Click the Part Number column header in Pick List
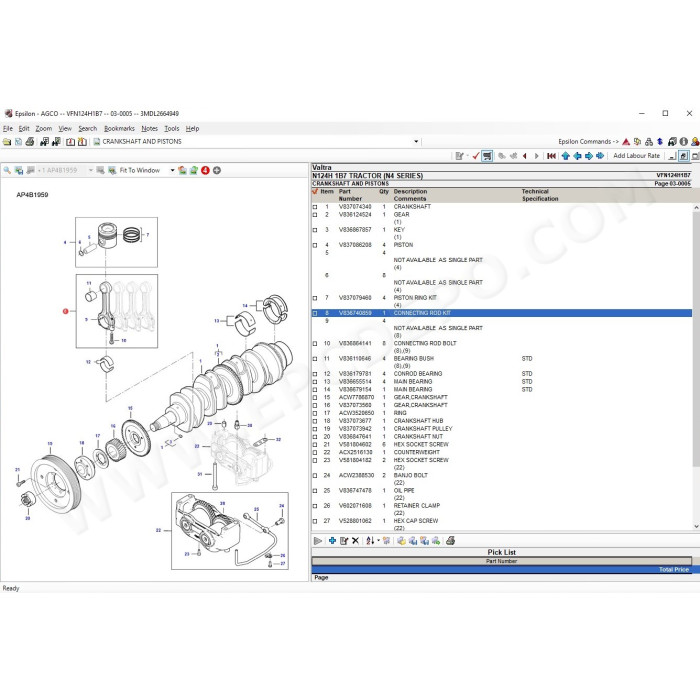Image resolution: width=700 pixels, height=700 pixels. pyautogui.click(x=501, y=561)
